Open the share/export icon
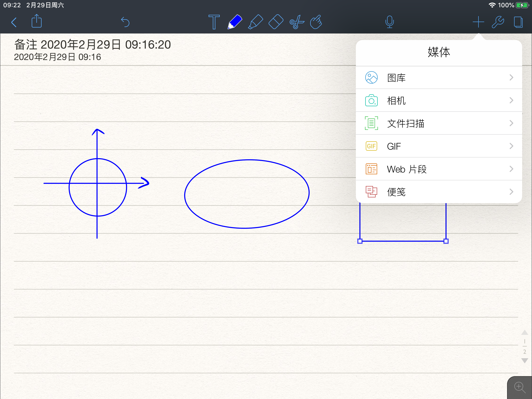532x399 pixels. (36, 21)
